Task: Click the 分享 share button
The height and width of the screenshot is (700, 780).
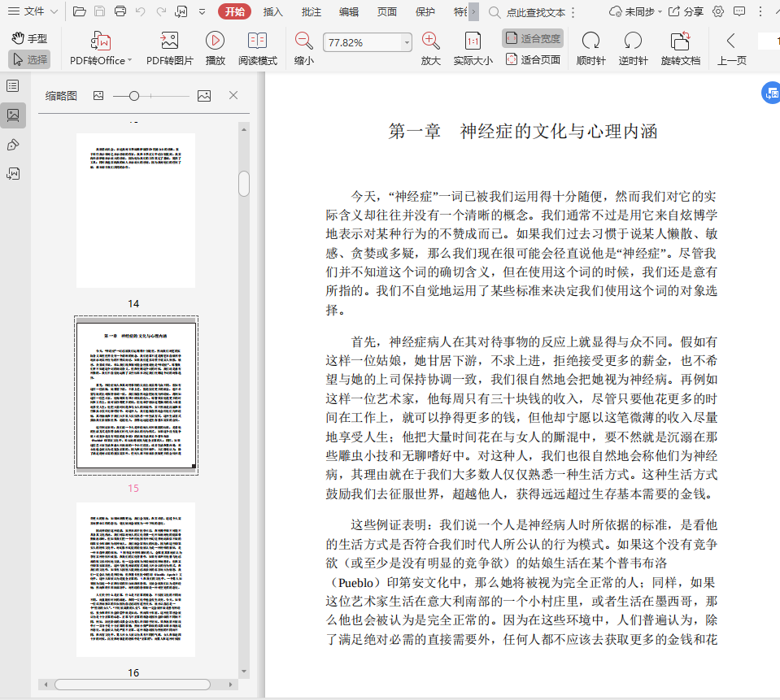Action: (686, 11)
